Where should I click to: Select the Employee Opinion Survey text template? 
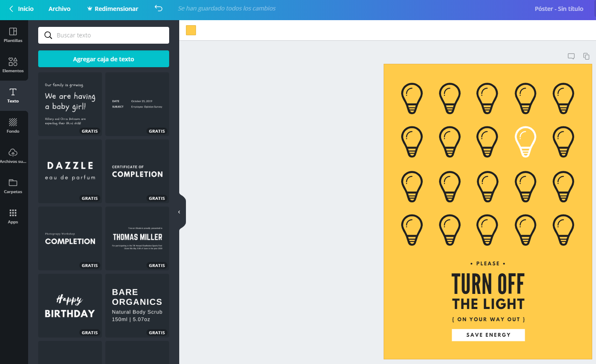(x=137, y=104)
